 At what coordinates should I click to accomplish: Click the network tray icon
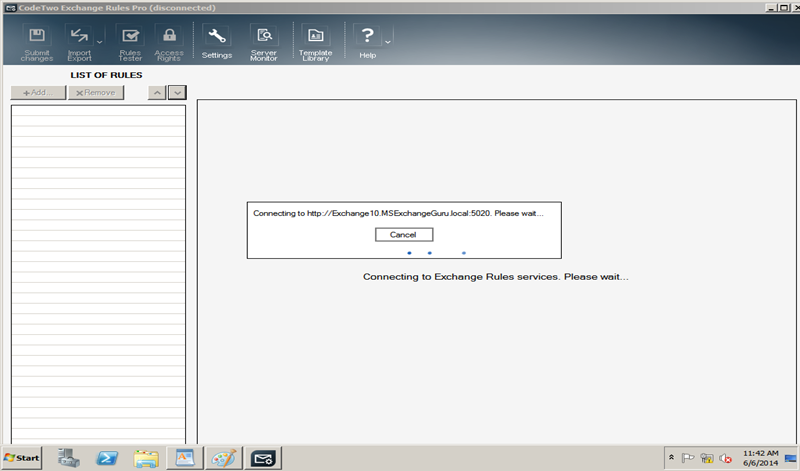[707, 458]
